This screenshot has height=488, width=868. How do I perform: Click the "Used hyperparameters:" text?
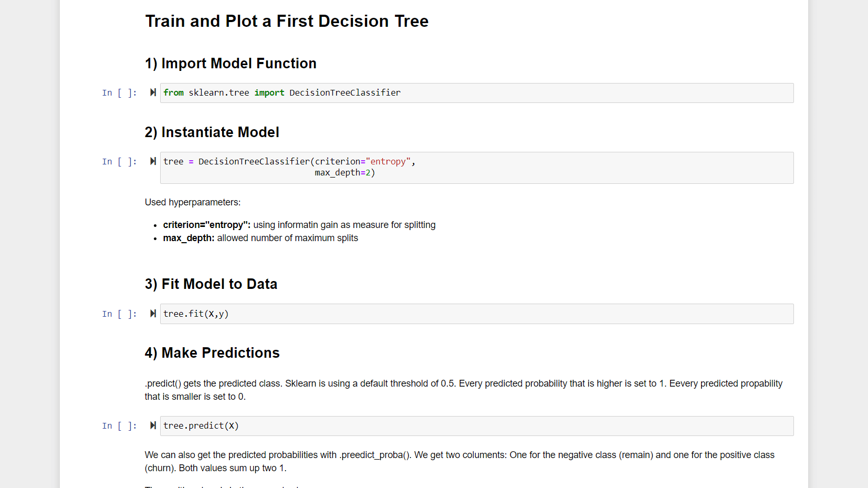pyautogui.click(x=193, y=202)
